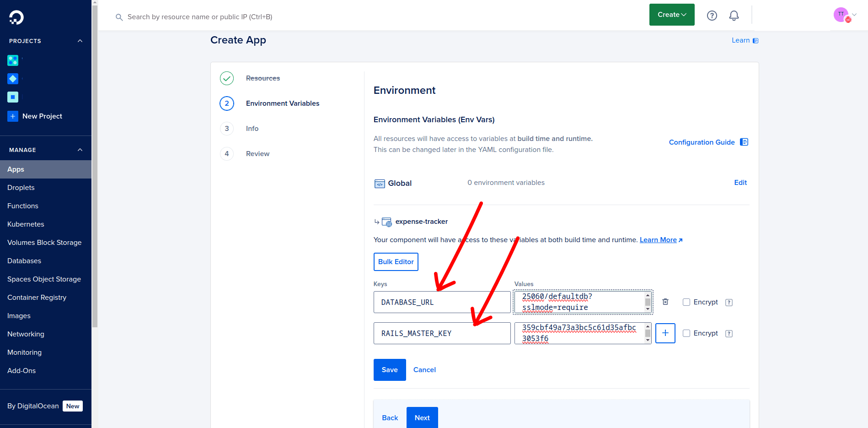Open the notifications bell

coord(734,15)
